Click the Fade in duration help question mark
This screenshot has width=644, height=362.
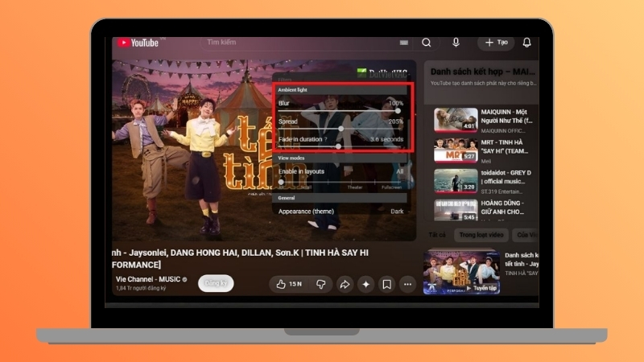[326, 139]
